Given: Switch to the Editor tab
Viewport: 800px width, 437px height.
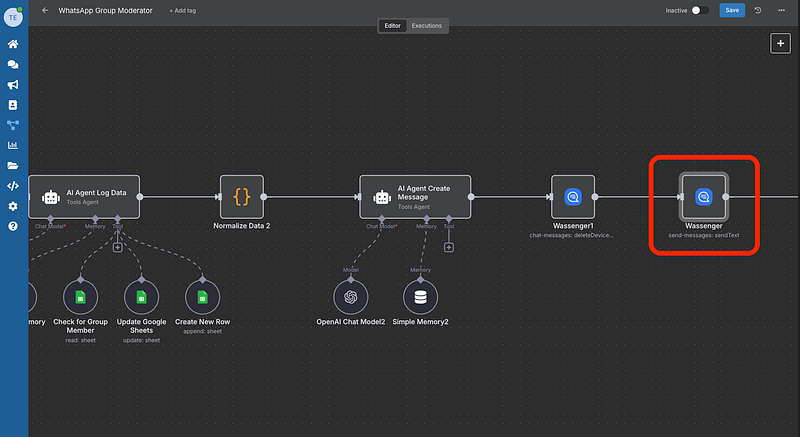Looking at the screenshot, I should coord(393,25).
